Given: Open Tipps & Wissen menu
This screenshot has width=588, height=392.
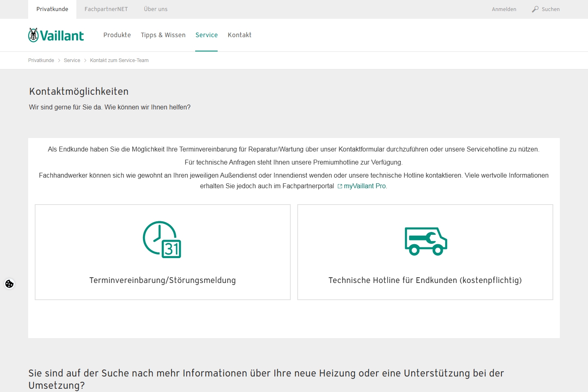Looking at the screenshot, I should click(163, 35).
